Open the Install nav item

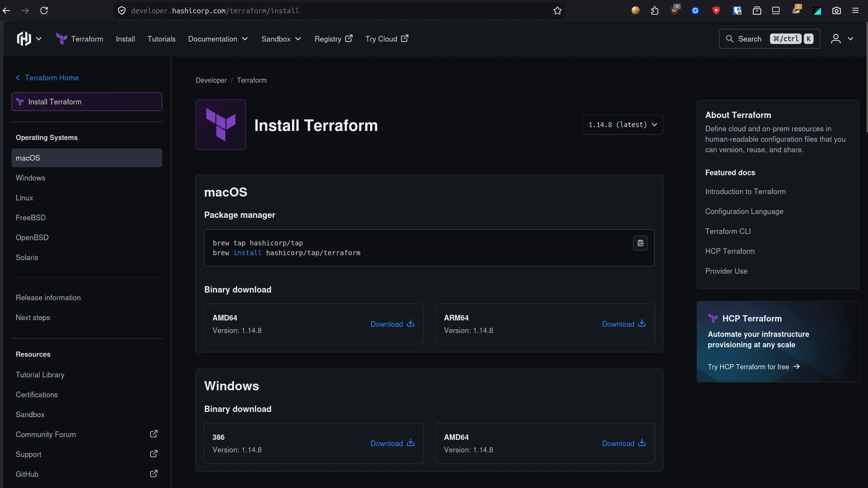point(125,39)
